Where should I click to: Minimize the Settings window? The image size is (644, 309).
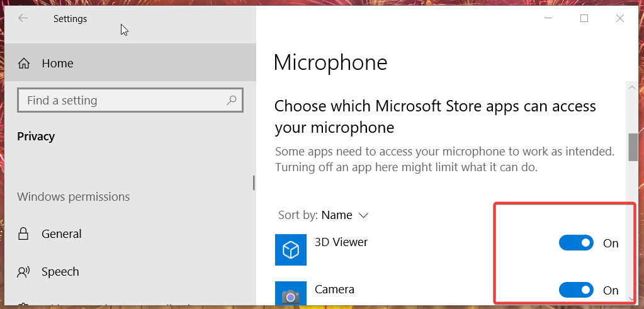[x=548, y=19]
